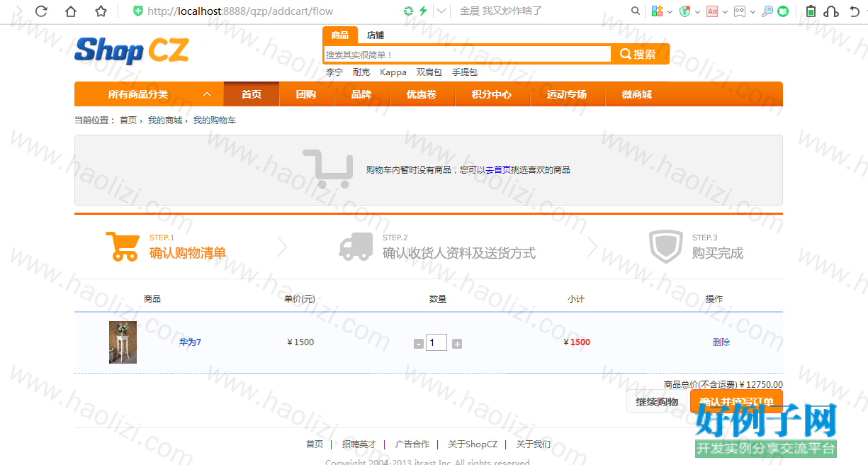Click the orange 搜索 button
868x465 pixels.
pos(638,55)
